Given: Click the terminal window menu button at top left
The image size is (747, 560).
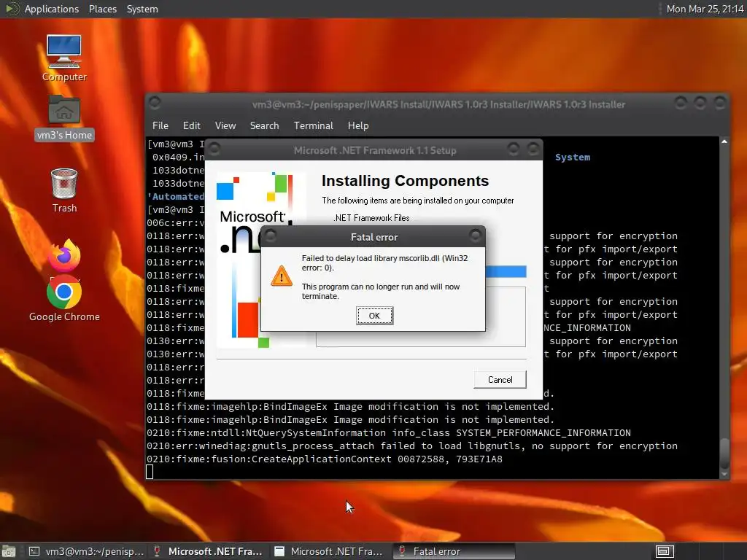Looking at the screenshot, I should [155, 102].
